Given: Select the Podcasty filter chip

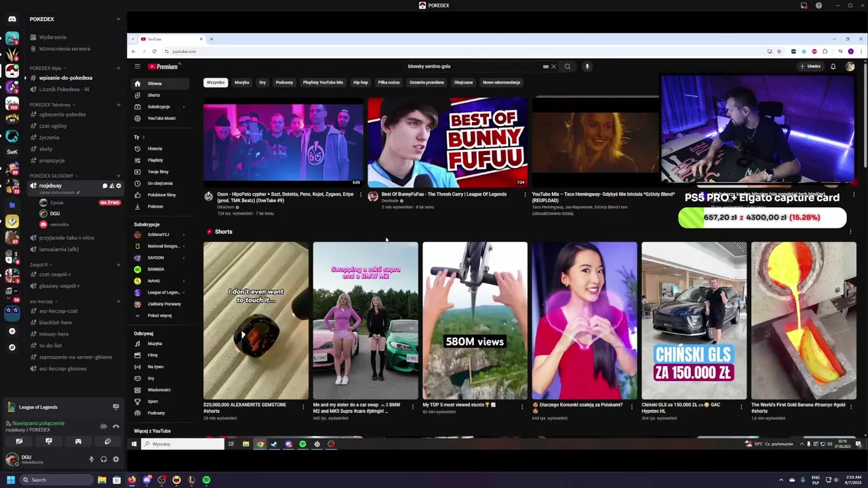Looking at the screenshot, I should pos(284,82).
